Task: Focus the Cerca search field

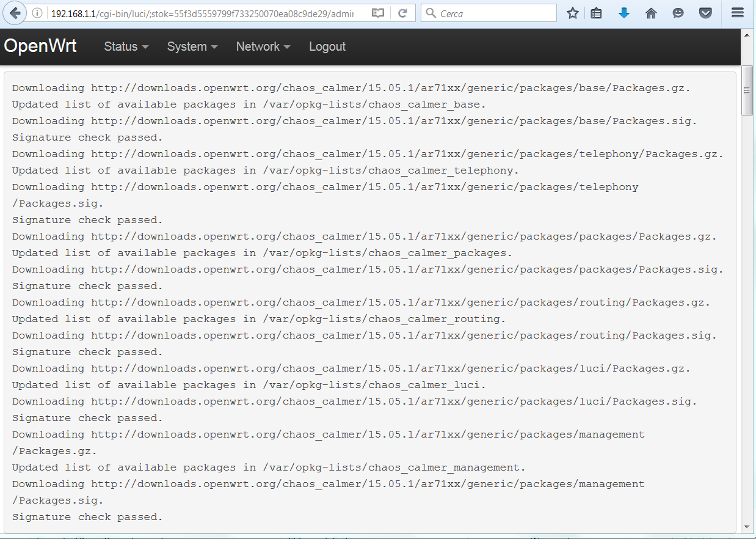Action: click(x=495, y=13)
